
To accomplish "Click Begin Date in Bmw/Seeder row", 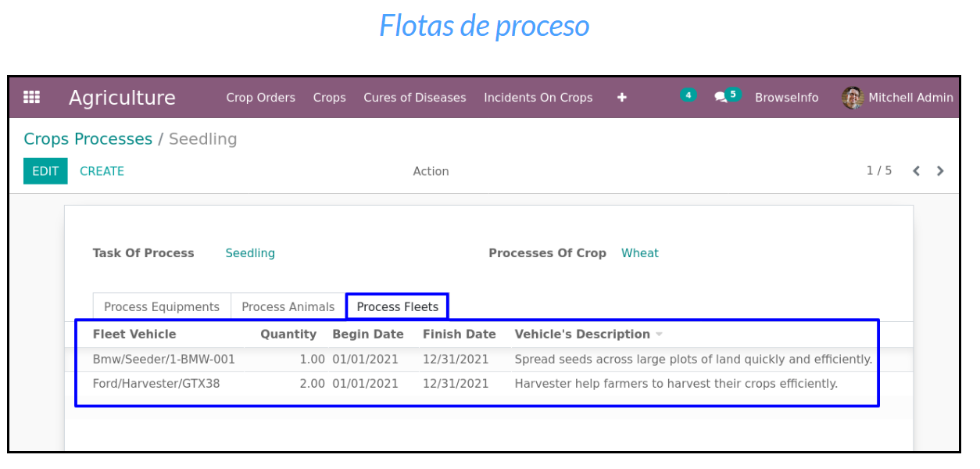I will (x=365, y=360).
